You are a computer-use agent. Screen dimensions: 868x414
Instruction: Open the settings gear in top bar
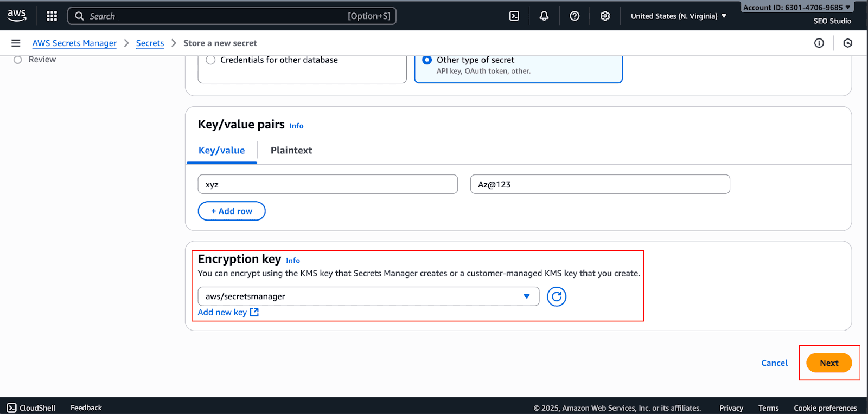[605, 16]
